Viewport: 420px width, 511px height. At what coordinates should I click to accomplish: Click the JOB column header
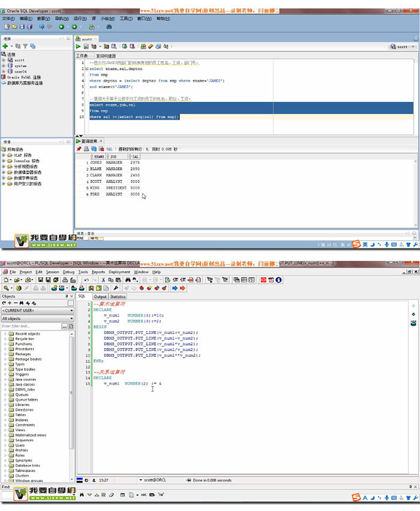(116, 157)
